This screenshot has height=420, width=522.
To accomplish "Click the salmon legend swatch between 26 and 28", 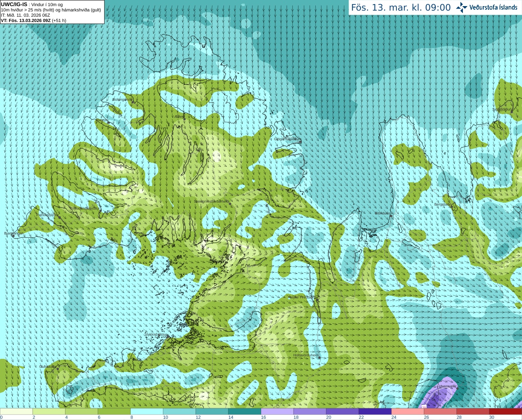I will (440, 411).
